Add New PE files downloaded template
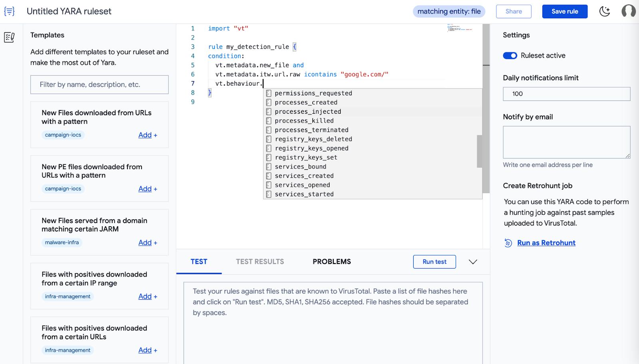This screenshot has height=364, width=639. 147,189
